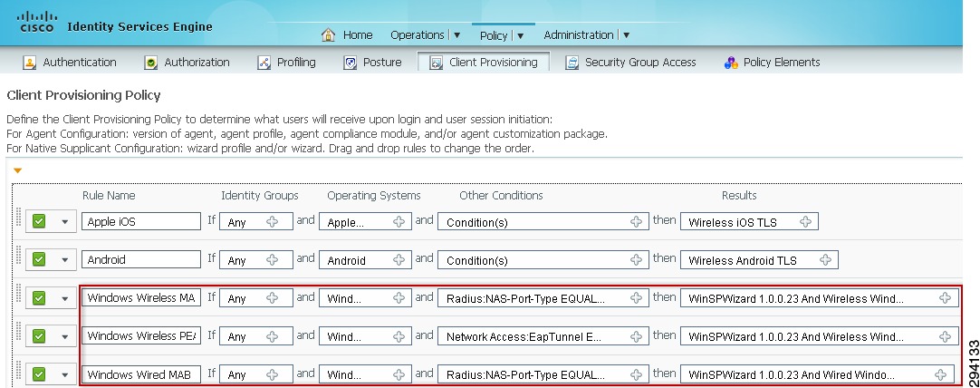Add operating system in Apple iOS rule
Image resolution: width=980 pixels, height=388 pixels.
coord(399,221)
